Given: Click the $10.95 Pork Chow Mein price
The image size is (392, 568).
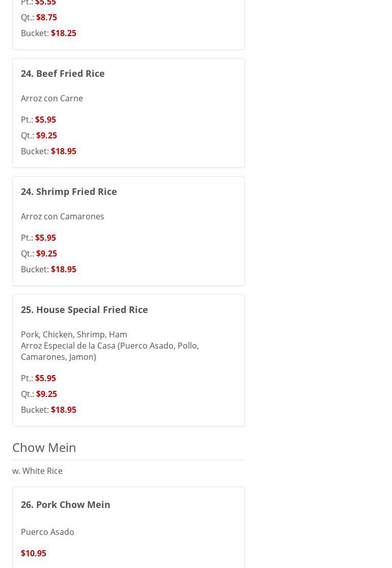Looking at the screenshot, I should pyautogui.click(x=34, y=553).
